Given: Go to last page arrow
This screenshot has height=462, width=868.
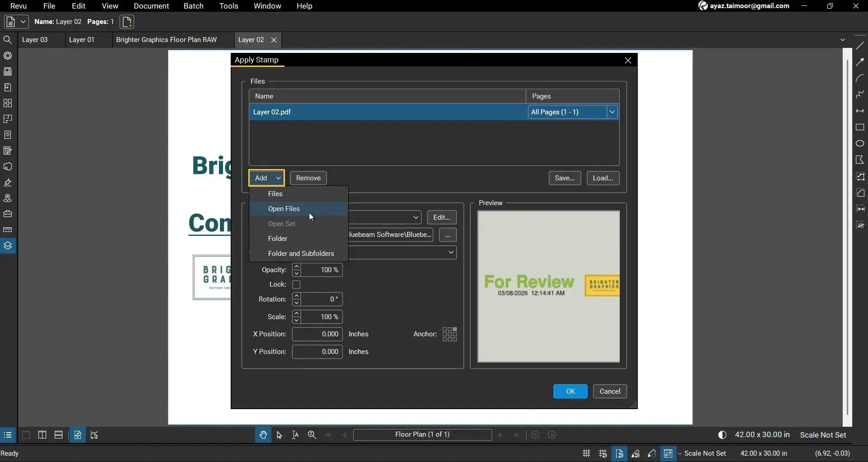Looking at the screenshot, I should coord(517,435).
